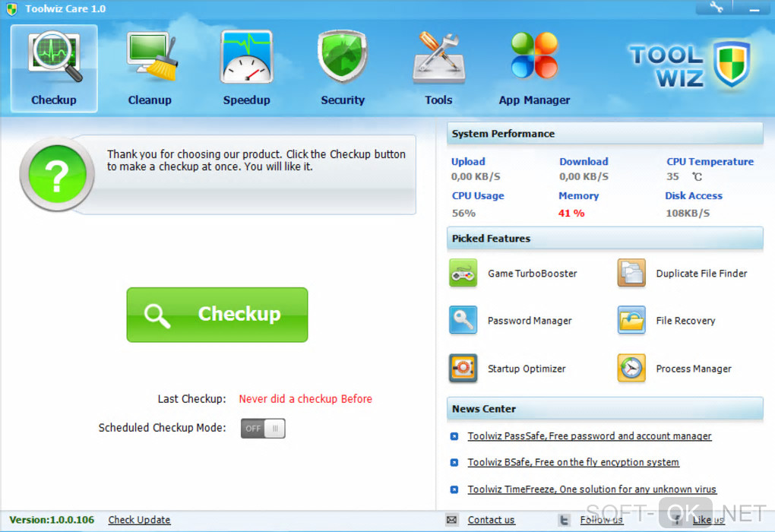The image size is (775, 532).
Task: Open the Checkup tab
Action: pos(54,68)
